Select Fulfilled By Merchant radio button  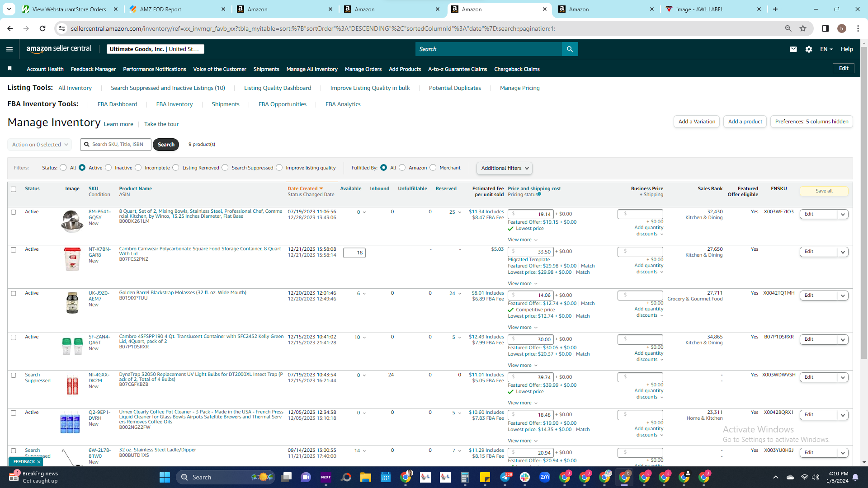433,168
